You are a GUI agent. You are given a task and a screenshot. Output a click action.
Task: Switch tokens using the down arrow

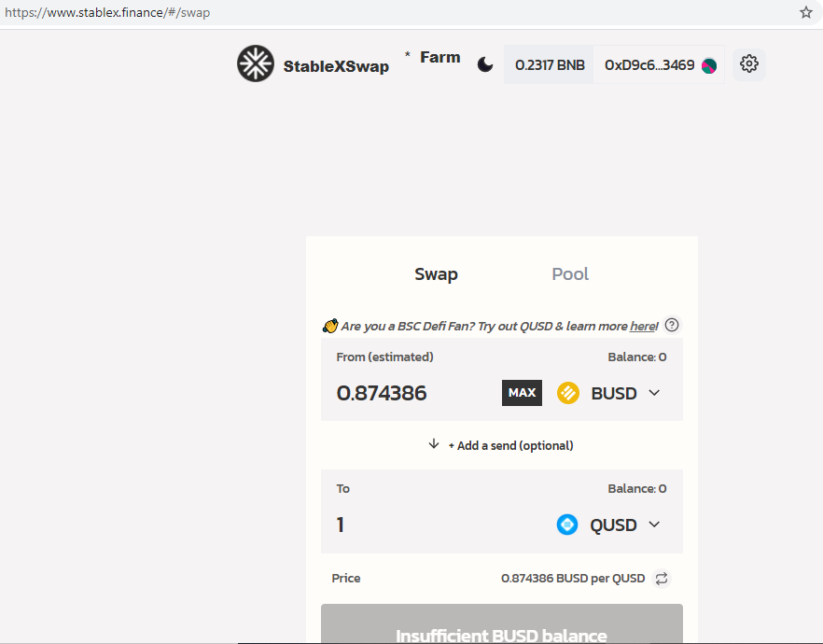434,444
